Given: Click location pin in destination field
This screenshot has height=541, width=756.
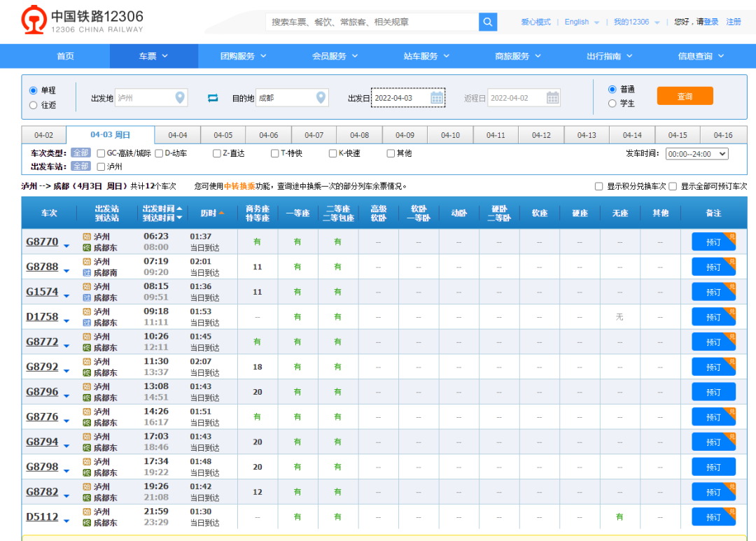Looking at the screenshot, I should (321, 98).
